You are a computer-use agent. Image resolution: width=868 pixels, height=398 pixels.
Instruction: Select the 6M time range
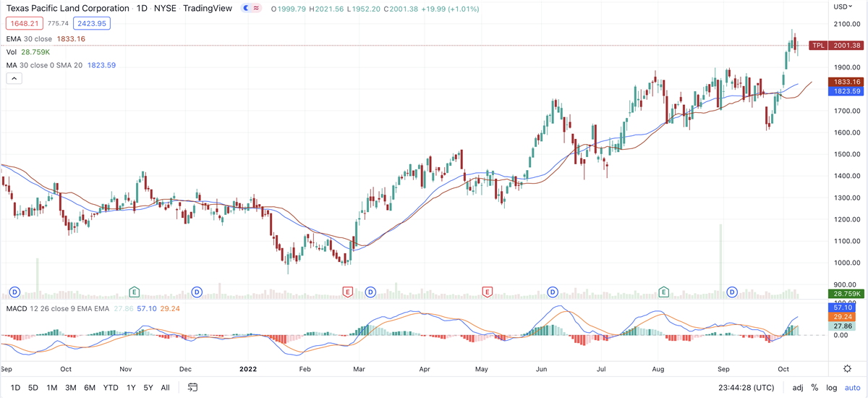tap(90, 387)
